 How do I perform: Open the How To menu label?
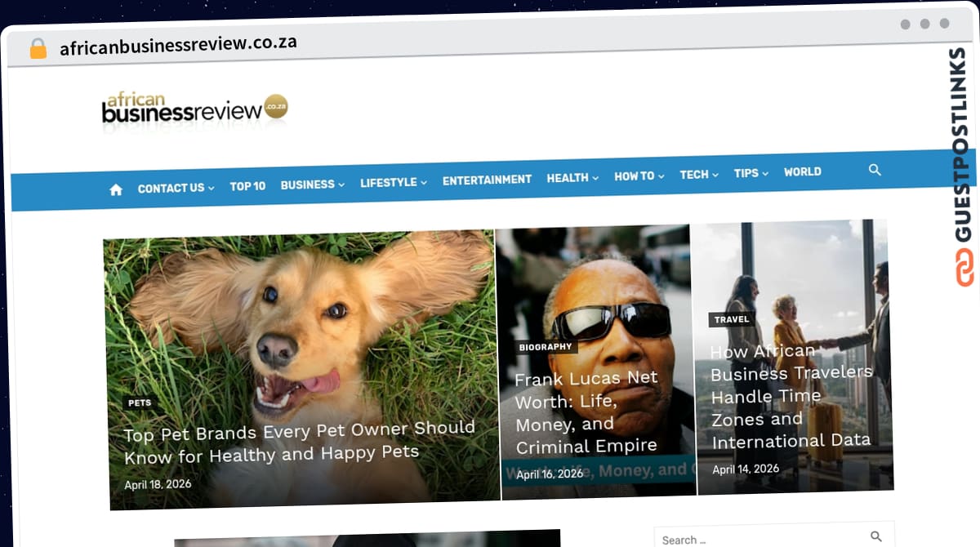click(x=634, y=176)
